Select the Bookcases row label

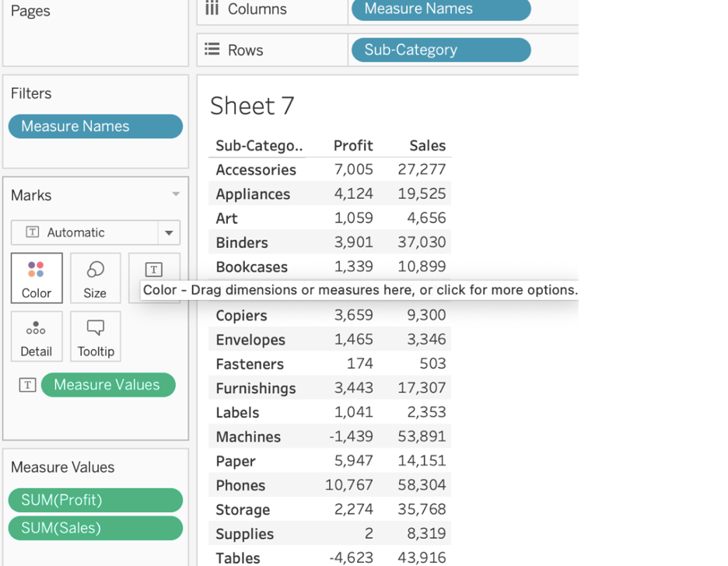[252, 267]
